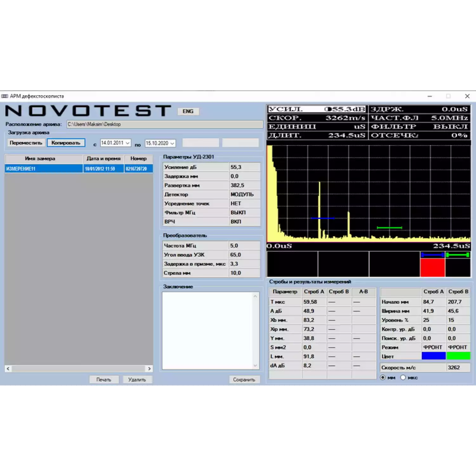Image resolution: width=476 pixels, height=476 pixels.
Task: Delete the measurement with Удалить
Action: coord(137,379)
